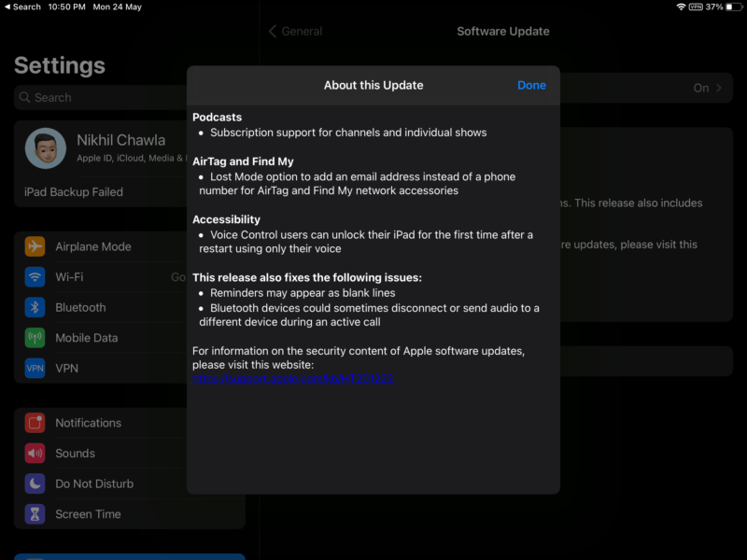Open the Screen Time settings
Image resolution: width=747 pixels, height=560 pixels.
click(x=130, y=514)
